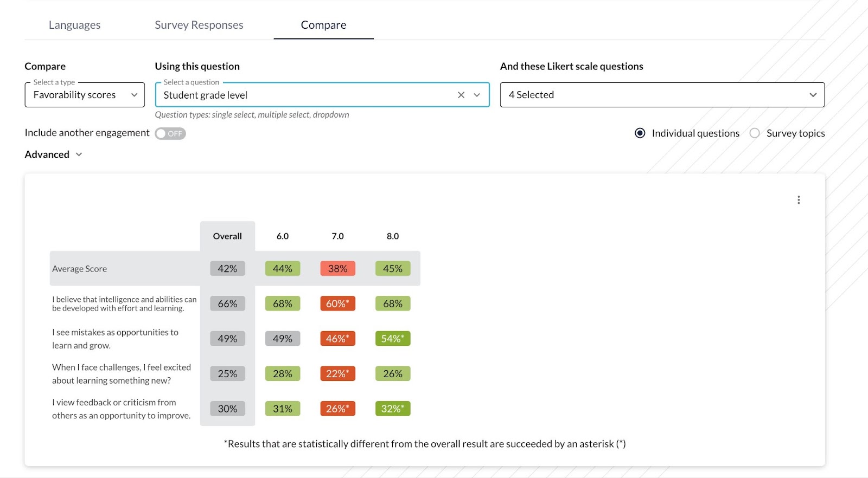868x478 pixels.
Task: Toggle the Include another engagement switch
Action: click(x=170, y=133)
